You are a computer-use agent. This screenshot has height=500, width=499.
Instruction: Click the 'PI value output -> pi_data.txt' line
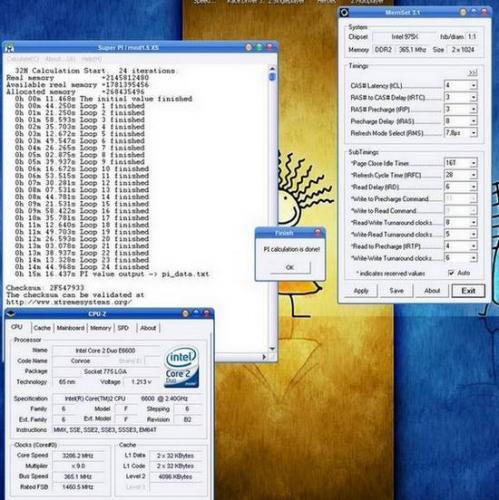tap(112, 274)
